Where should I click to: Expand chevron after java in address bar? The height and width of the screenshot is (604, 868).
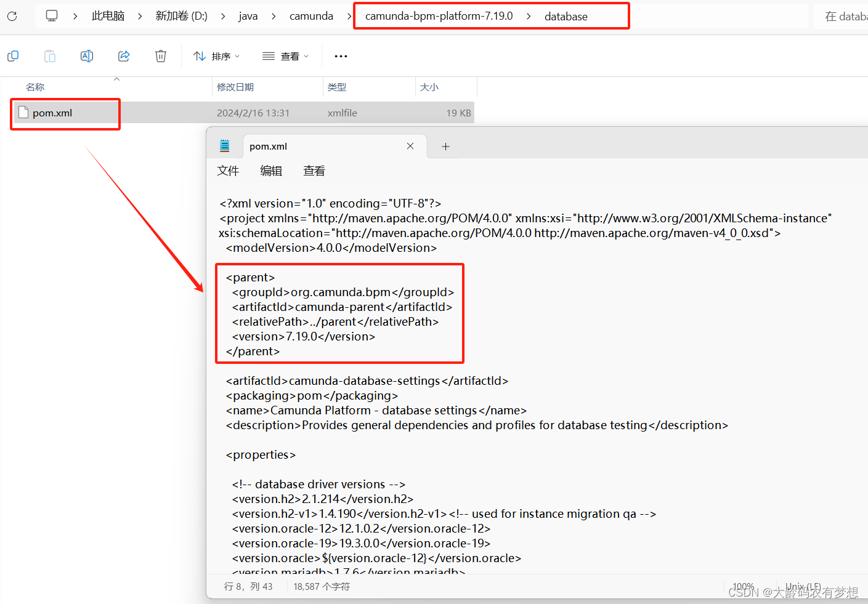point(274,16)
